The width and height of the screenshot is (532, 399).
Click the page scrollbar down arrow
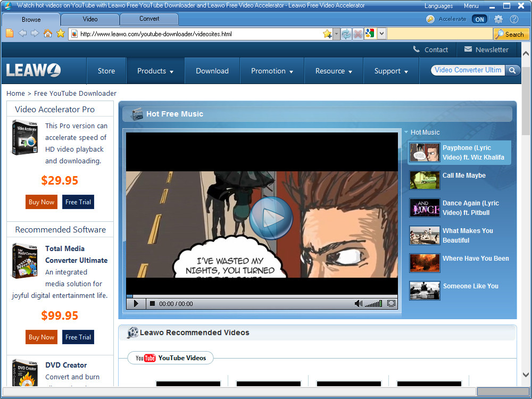tap(526, 375)
